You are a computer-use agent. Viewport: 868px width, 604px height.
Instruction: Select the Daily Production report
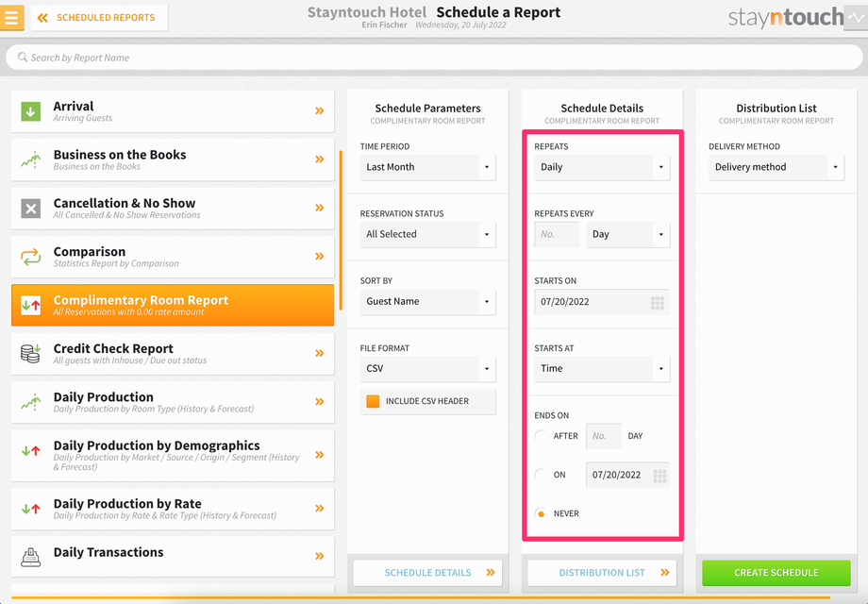[173, 402]
